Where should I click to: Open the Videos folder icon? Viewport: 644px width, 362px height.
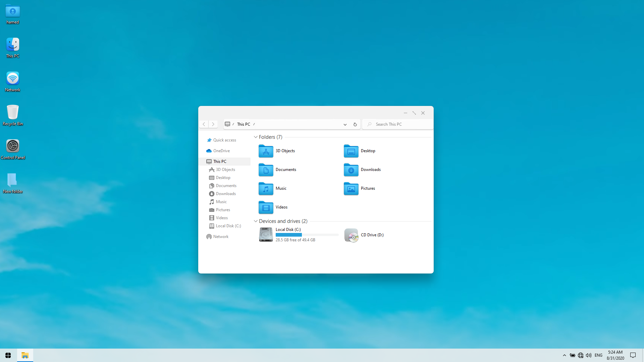[x=266, y=207]
